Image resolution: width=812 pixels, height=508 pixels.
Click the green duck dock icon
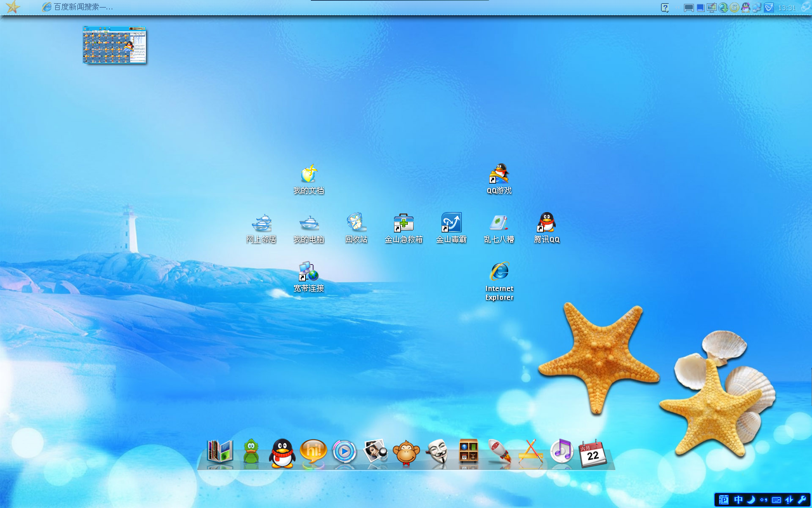click(251, 451)
